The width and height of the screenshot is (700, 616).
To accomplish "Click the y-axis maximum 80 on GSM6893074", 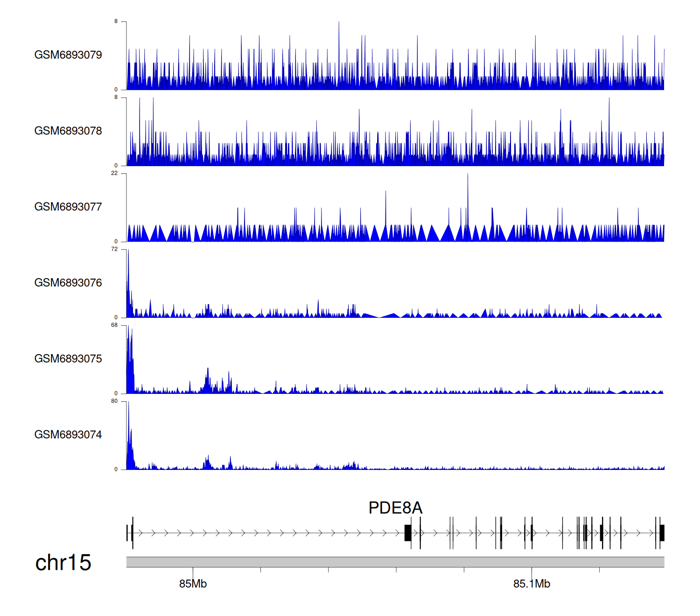I will [x=114, y=401].
